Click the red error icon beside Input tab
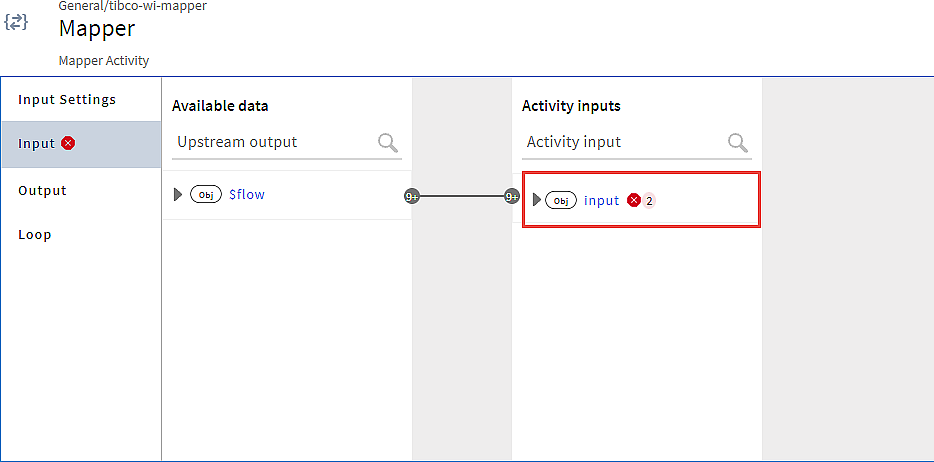 69,143
